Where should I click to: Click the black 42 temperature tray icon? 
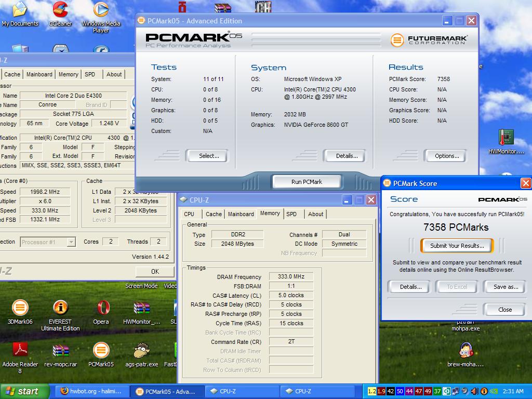pyautogui.click(x=391, y=391)
